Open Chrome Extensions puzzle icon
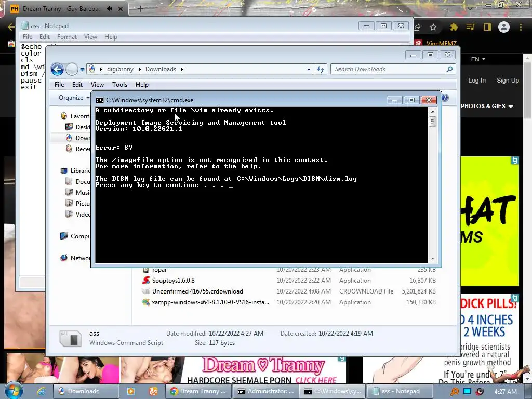 [454, 27]
